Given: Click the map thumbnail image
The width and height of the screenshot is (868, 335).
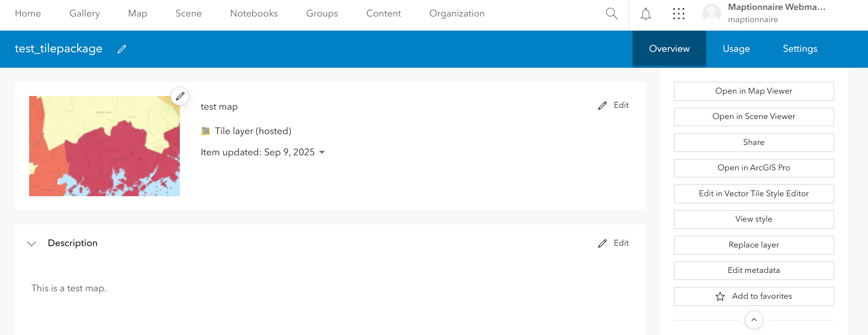Looking at the screenshot, I should (104, 146).
